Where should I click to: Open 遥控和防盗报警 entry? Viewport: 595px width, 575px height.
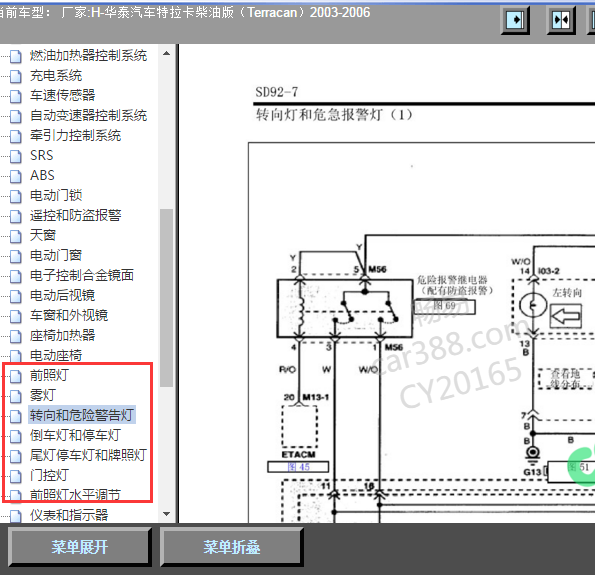click(76, 215)
